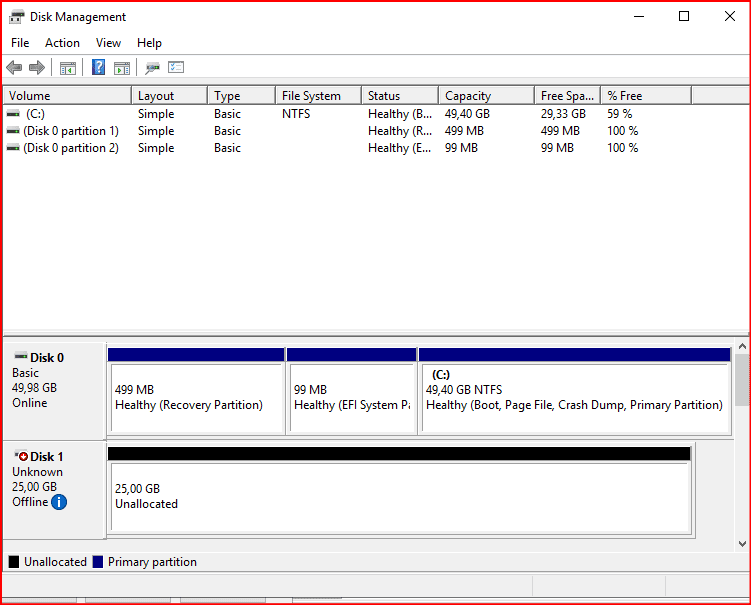Click the scroll down arrow in disk pane
The width and height of the screenshot is (751, 605).
[742, 543]
